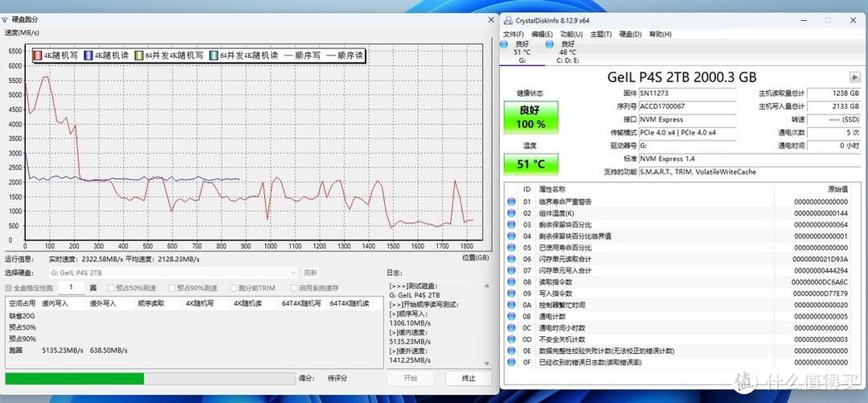Select the G: disk tab showing 51 °C
The width and height of the screenshot is (868, 403).
522,52
